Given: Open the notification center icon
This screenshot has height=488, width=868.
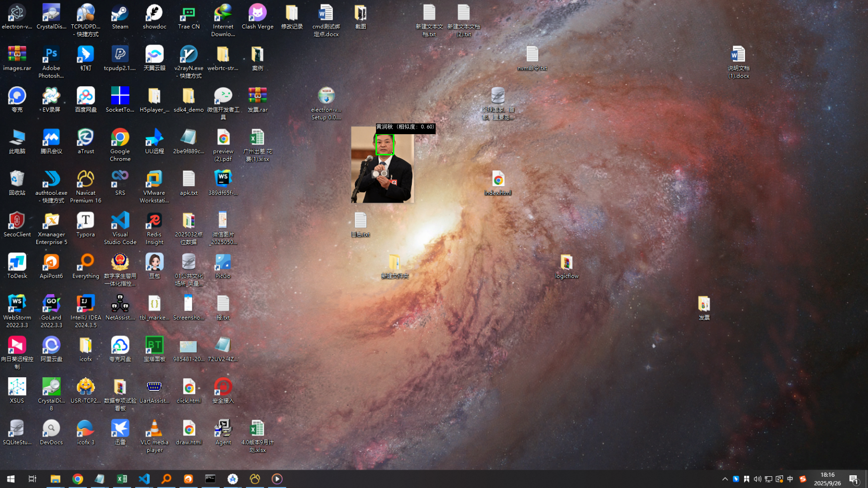Looking at the screenshot, I should pos(853,479).
